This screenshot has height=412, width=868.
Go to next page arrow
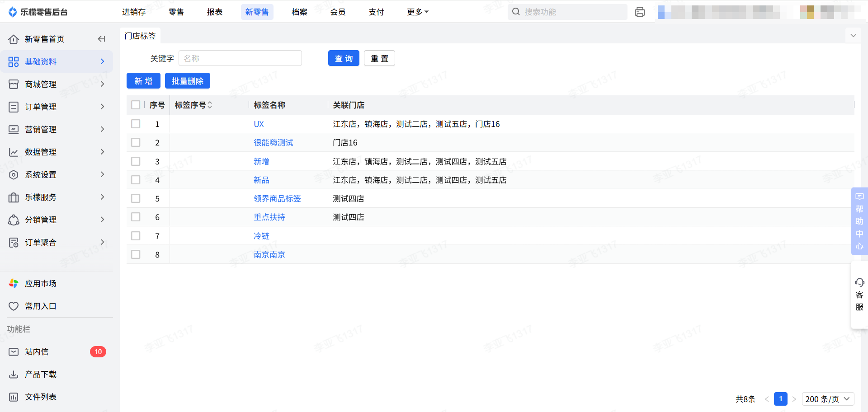pos(794,399)
